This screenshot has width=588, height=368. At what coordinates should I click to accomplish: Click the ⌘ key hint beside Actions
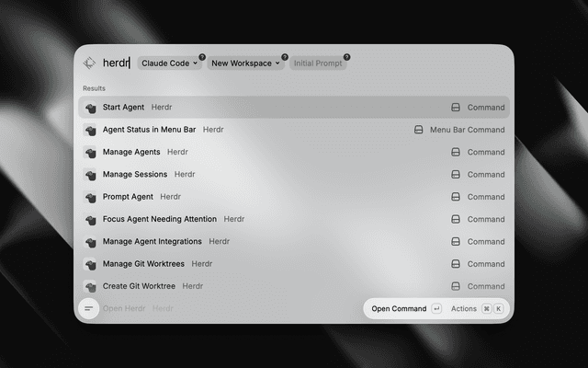(x=486, y=309)
